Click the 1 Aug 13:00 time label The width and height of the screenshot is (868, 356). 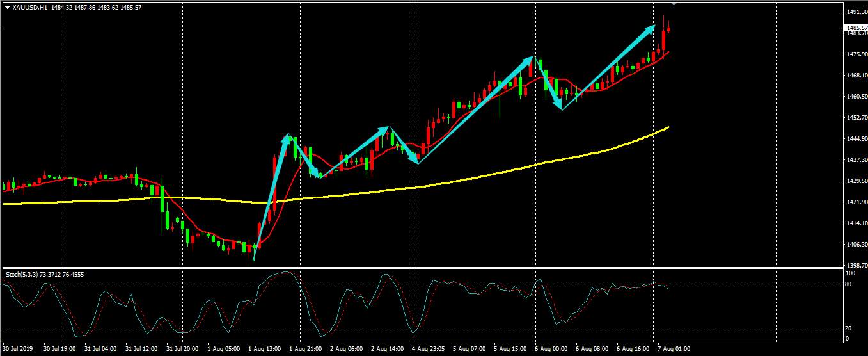(265, 350)
